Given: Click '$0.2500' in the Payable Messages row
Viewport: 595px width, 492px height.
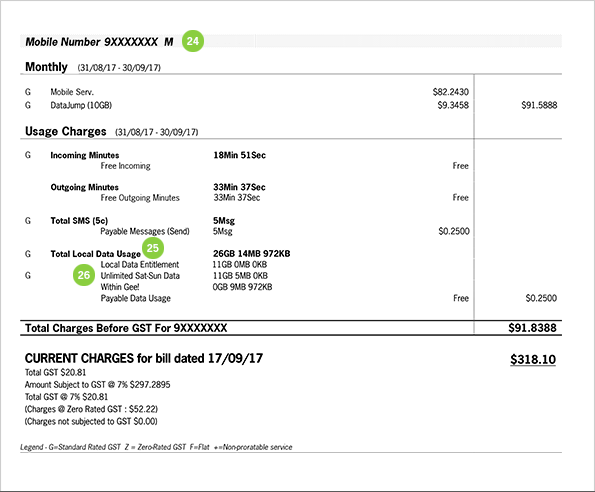Looking at the screenshot, I should tap(454, 231).
